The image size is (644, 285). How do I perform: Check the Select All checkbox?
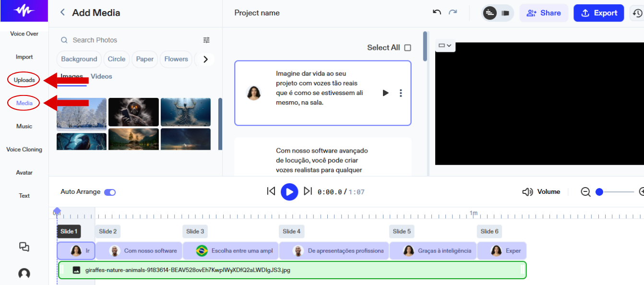tap(407, 47)
